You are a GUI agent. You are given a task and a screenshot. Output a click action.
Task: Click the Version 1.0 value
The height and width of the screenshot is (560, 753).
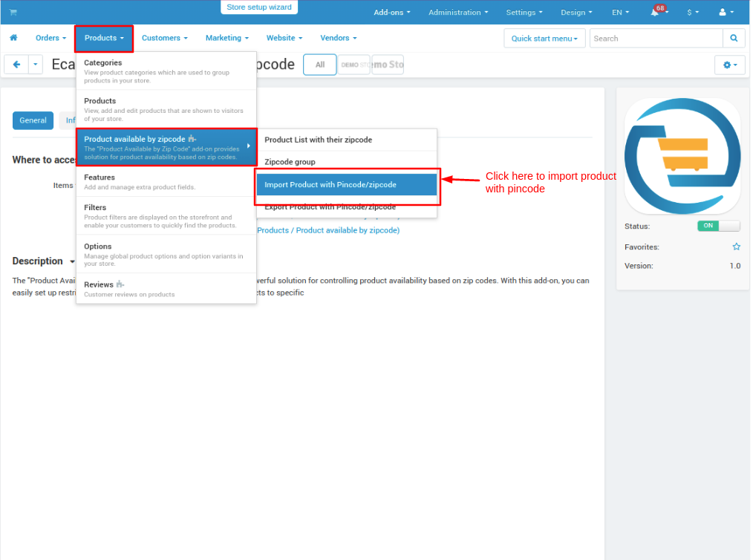pyautogui.click(x=734, y=266)
